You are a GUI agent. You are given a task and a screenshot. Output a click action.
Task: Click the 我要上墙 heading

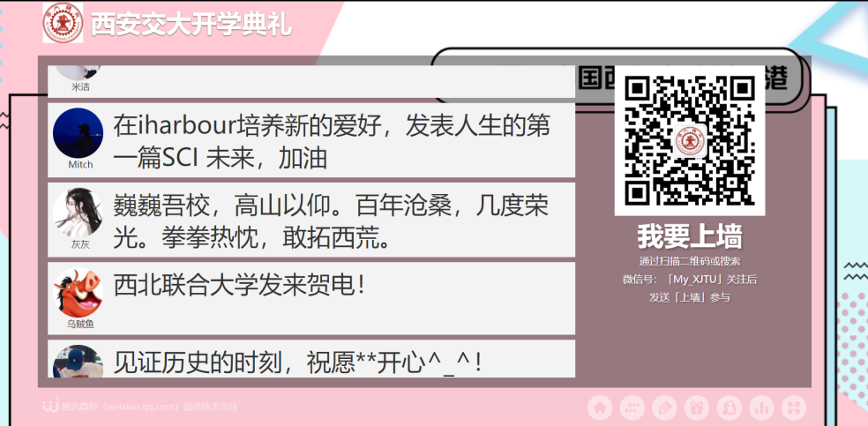(690, 236)
